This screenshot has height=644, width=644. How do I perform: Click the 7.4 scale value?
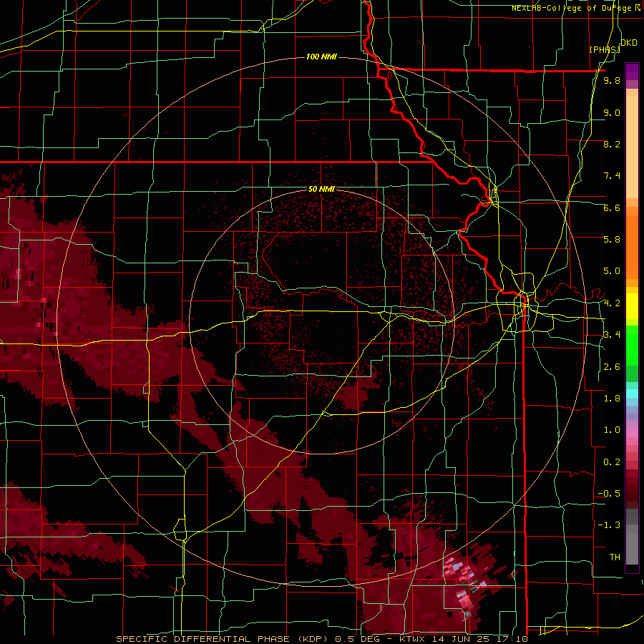pos(612,176)
